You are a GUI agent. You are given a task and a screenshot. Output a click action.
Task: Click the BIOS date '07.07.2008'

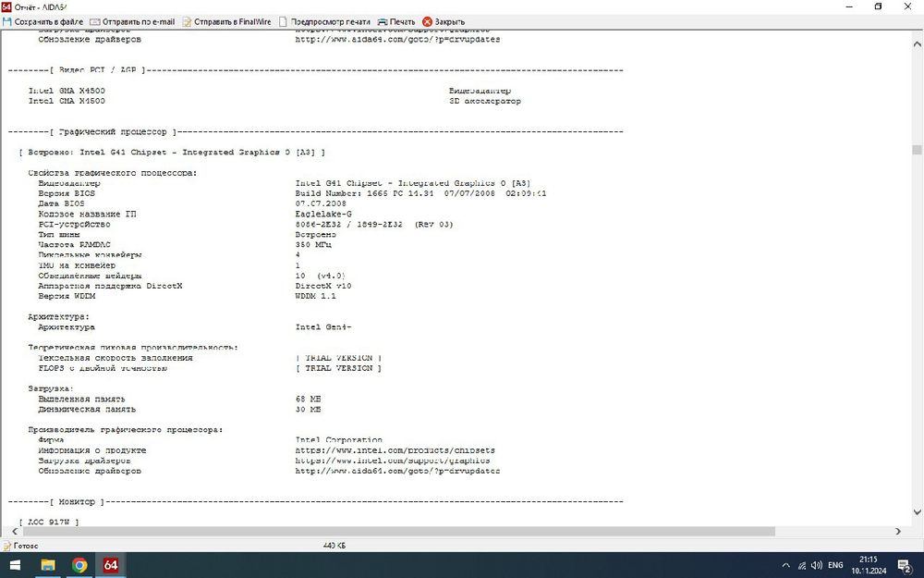point(321,203)
